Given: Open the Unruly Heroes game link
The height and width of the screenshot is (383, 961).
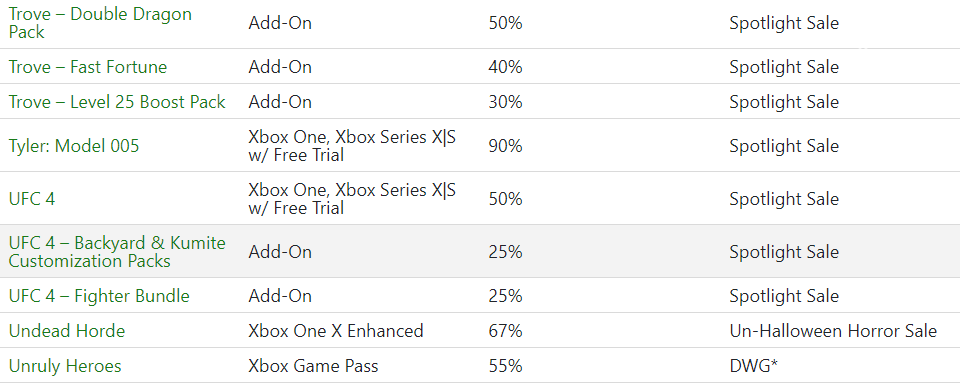Looking at the screenshot, I should point(65,366).
